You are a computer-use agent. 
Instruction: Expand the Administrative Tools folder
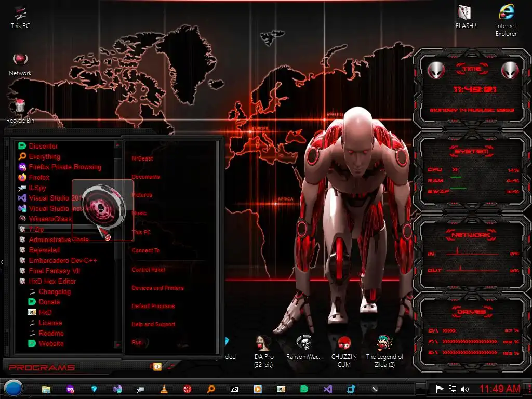point(54,240)
